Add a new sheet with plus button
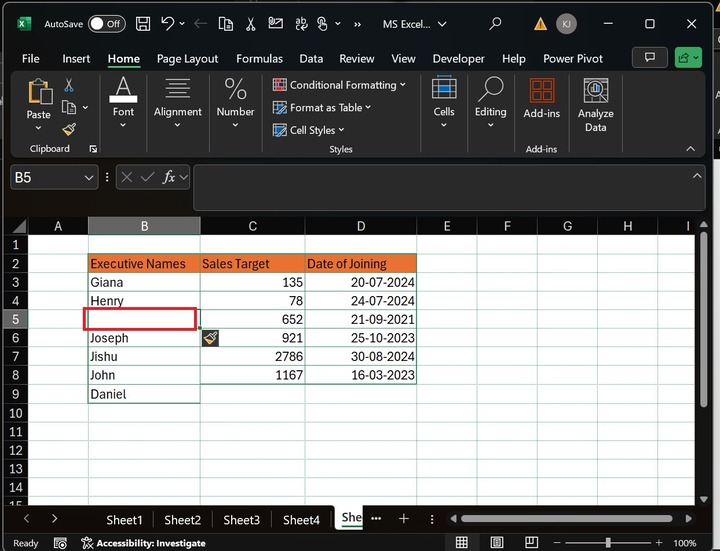This screenshot has width=720, height=551. [x=404, y=519]
